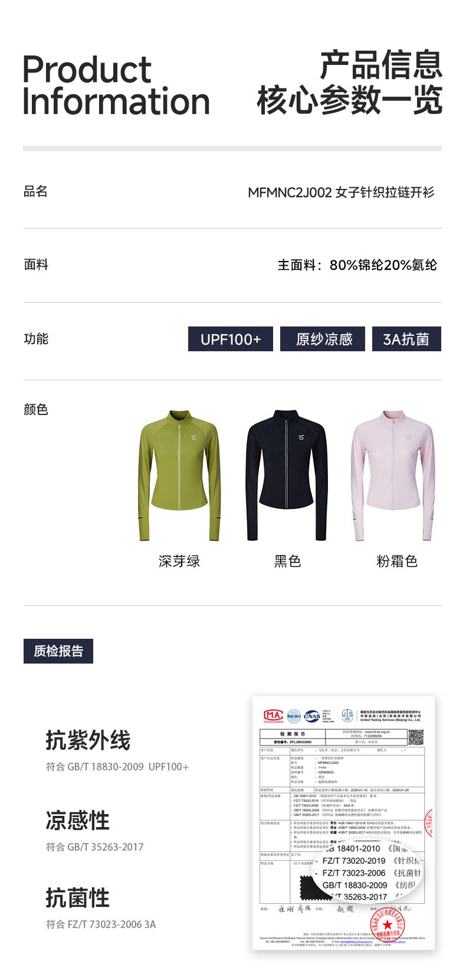Screen dimensions: 466x980
Task: Click the 粉霜色 color label
Action: pos(397,561)
